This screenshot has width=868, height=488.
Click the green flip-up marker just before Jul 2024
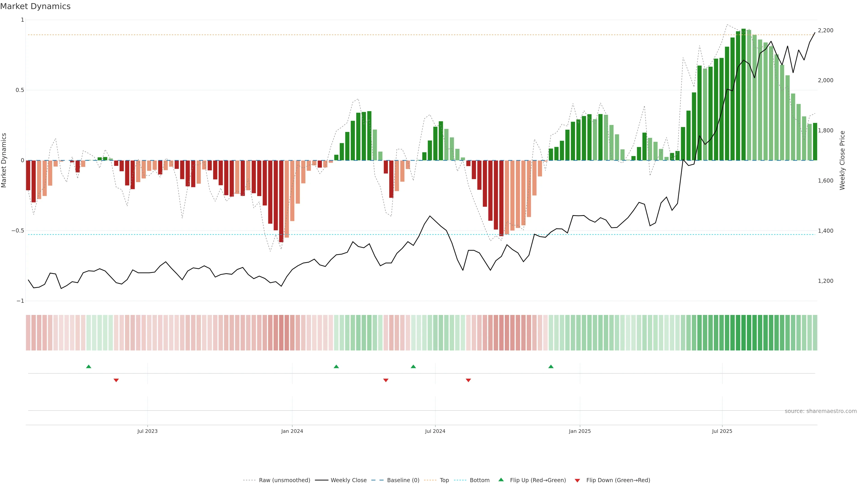click(413, 366)
